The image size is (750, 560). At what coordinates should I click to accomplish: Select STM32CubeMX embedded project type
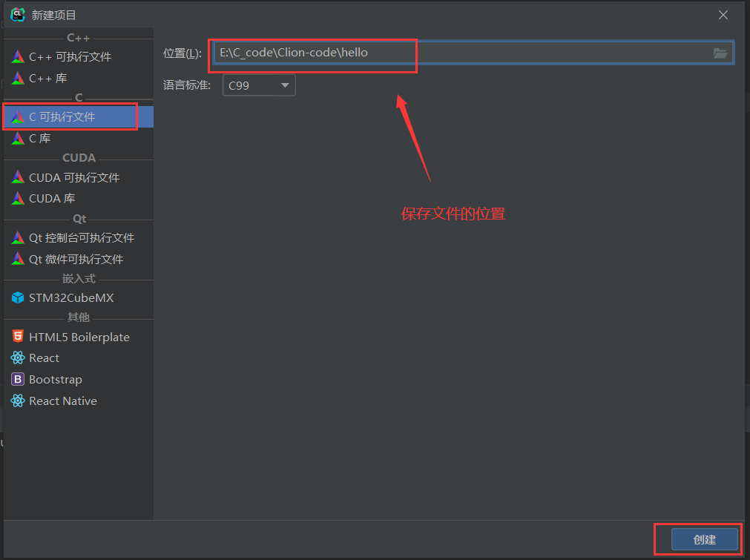79,297
